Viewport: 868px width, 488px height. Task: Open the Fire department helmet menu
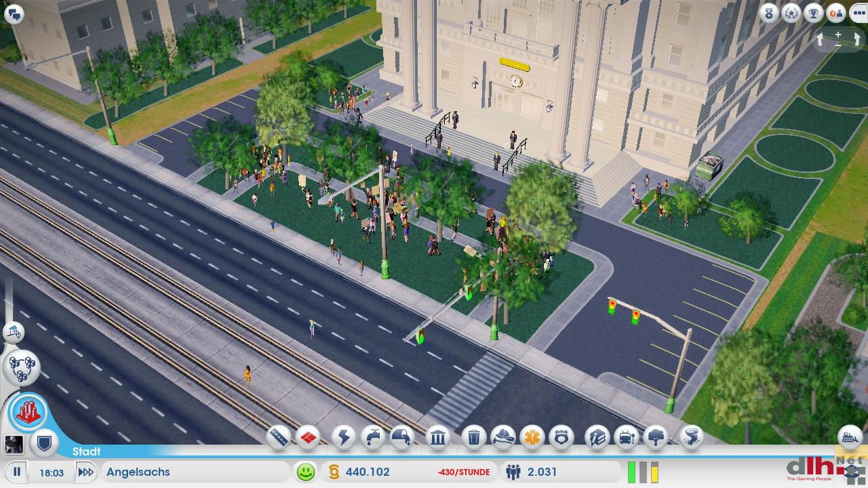pos(503,437)
